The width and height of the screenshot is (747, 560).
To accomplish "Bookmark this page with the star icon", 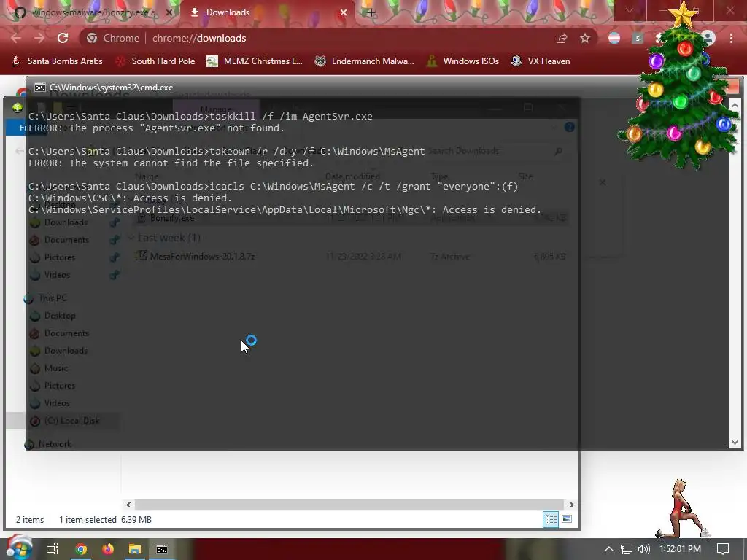I will click(585, 38).
